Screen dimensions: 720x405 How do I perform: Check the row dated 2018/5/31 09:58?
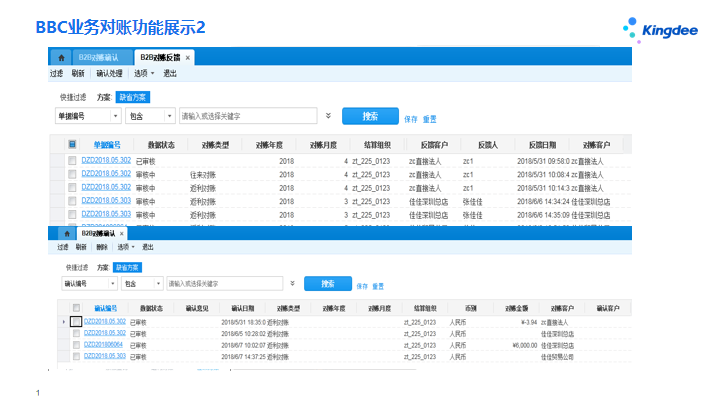point(72,161)
